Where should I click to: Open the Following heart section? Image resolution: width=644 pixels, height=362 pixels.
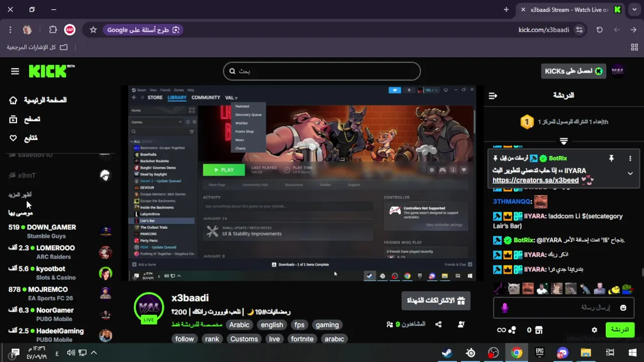coord(13,138)
